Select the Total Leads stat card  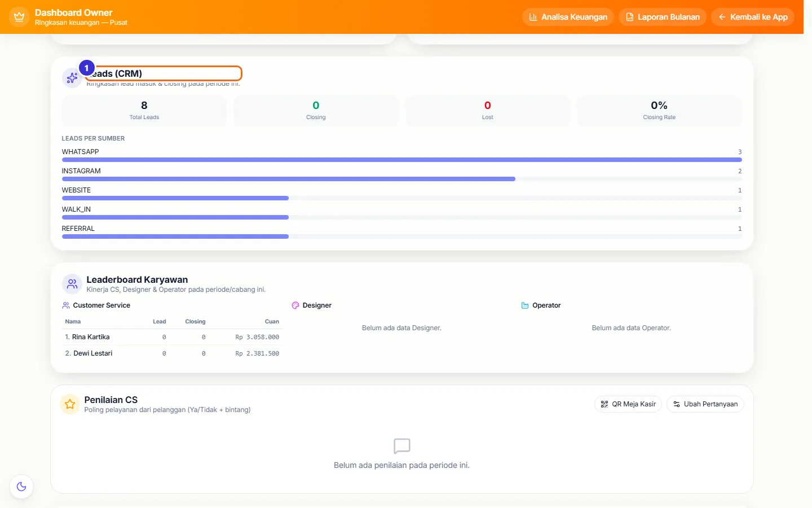144,111
